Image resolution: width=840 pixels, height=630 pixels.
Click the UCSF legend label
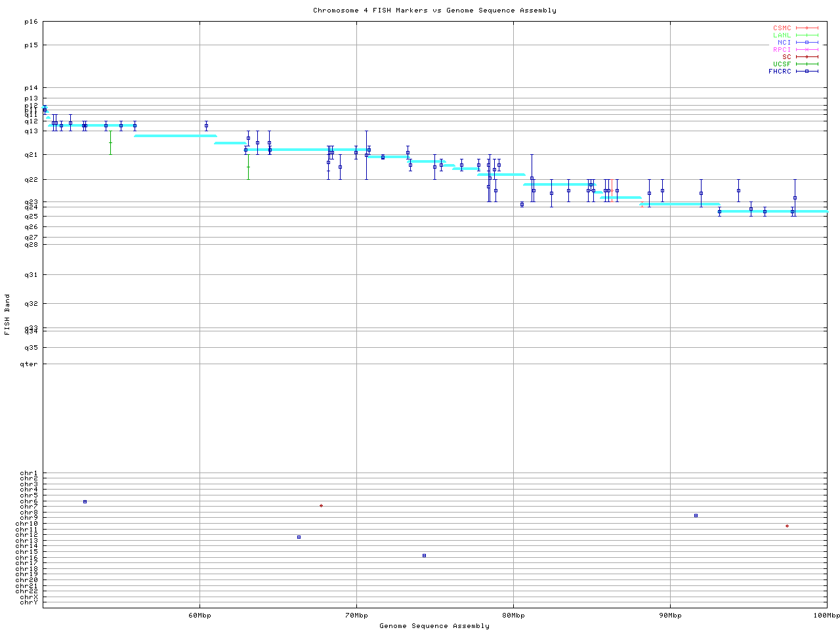[x=782, y=64]
